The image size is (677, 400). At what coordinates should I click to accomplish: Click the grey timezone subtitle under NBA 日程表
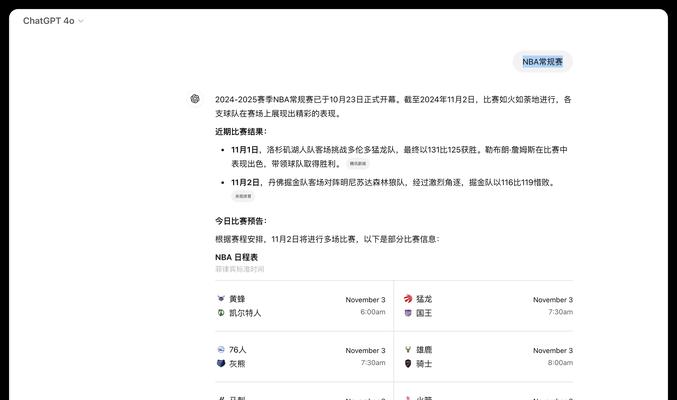point(240,269)
